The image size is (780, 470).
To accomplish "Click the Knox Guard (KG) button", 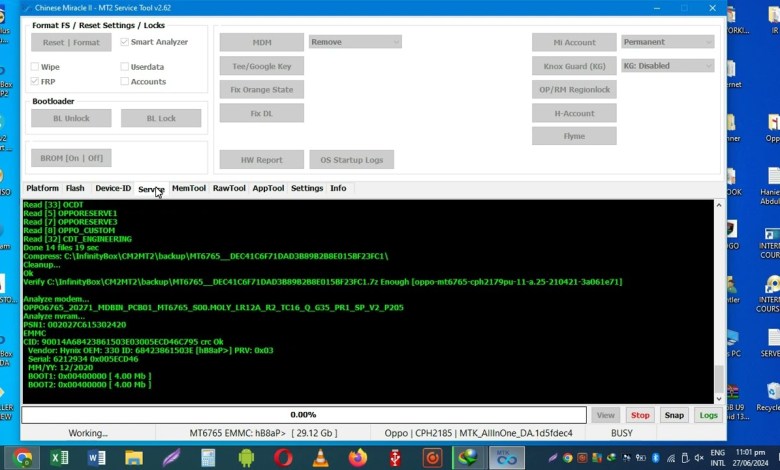I will click(x=574, y=66).
